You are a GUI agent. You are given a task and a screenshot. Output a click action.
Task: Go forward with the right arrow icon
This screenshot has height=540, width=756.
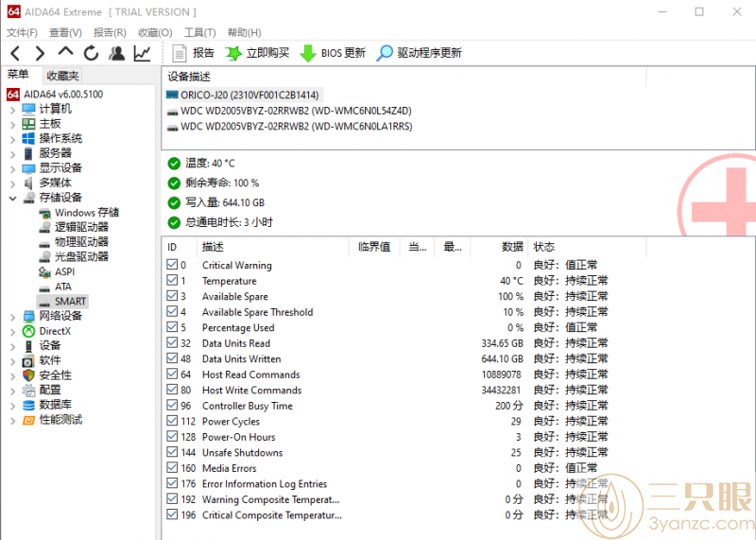(40, 53)
